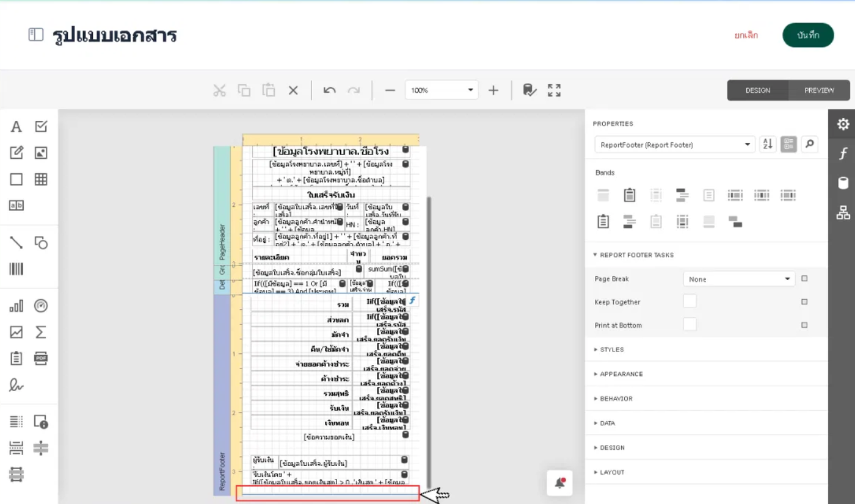
Task: Select the Barcode tool in toolbox
Action: 16,269
